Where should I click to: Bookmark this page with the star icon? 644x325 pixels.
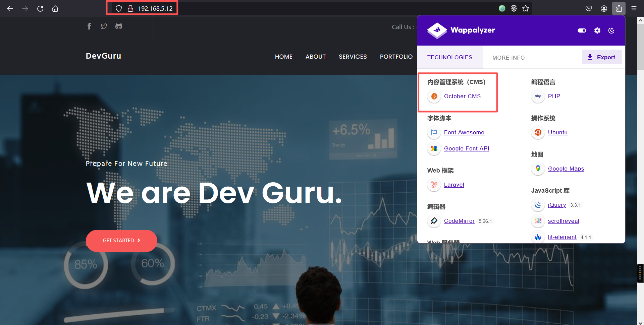(526, 8)
